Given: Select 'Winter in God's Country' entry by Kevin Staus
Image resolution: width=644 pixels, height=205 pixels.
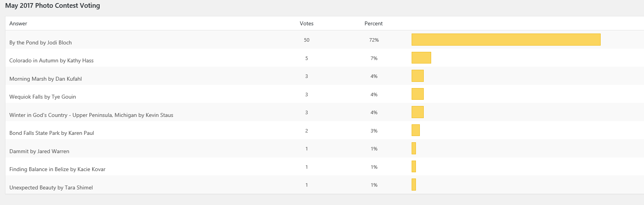Looking at the screenshot, I should (x=91, y=115).
